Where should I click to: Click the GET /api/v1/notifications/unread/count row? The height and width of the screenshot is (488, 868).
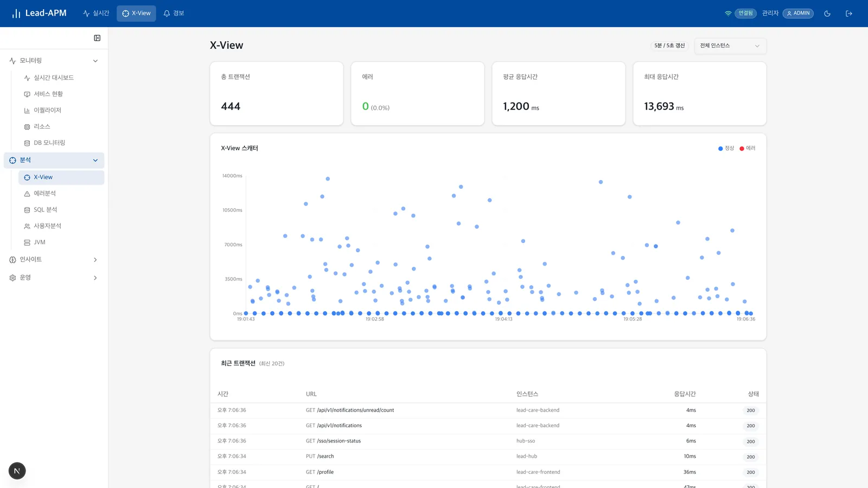488,410
